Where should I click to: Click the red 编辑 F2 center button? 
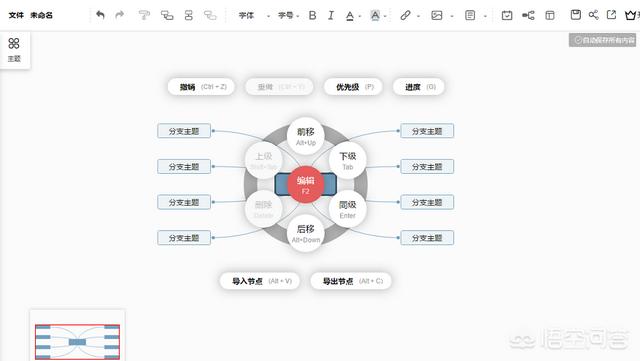point(306,185)
